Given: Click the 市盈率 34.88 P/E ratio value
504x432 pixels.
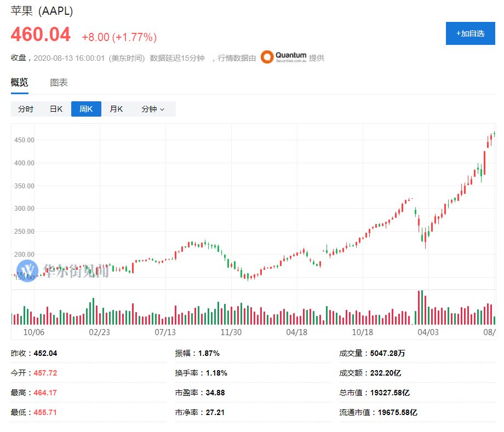Looking at the screenshot, I should tap(215, 393).
